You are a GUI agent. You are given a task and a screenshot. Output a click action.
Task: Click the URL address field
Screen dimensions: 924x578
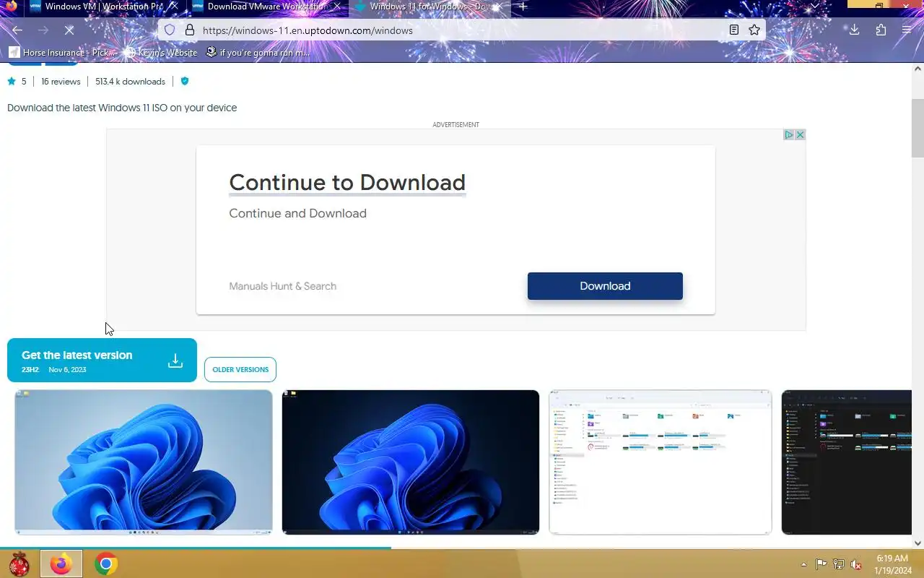point(461,30)
